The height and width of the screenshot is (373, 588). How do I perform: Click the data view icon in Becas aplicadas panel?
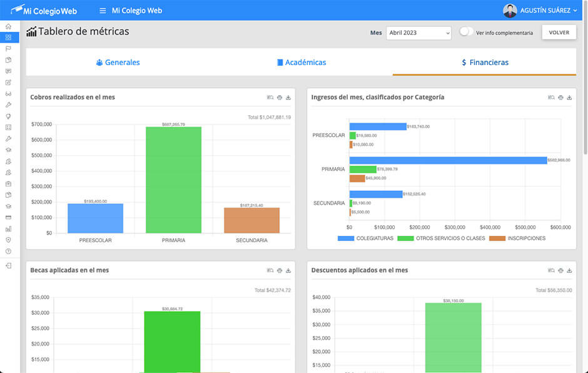pos(270,270)
